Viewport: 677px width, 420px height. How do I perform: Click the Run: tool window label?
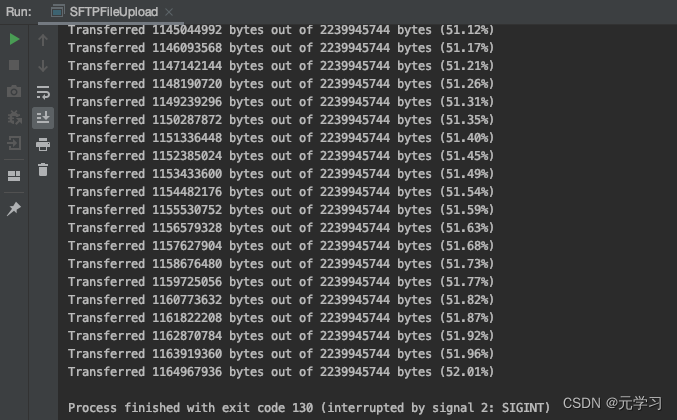point(19,12)
